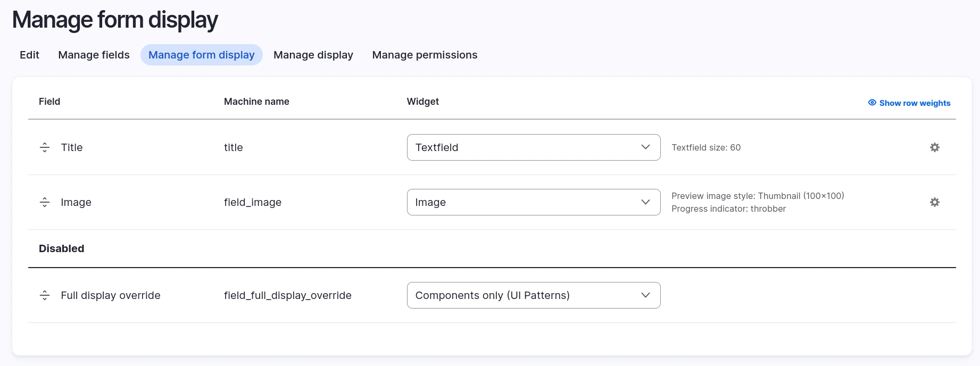The height and width of the screenshot is (366, 980).
Task: Click the eye icon beside Show row weights
Action: click(872, 103)
